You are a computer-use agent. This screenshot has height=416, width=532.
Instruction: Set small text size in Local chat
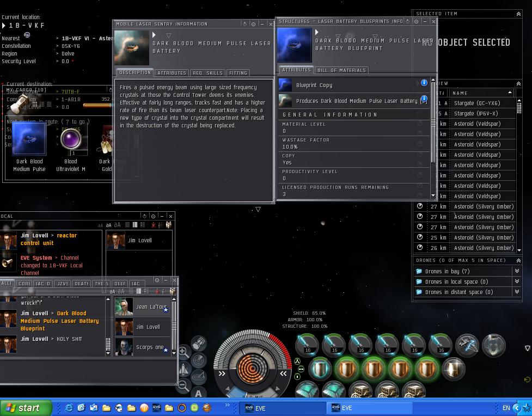[100, 225]
